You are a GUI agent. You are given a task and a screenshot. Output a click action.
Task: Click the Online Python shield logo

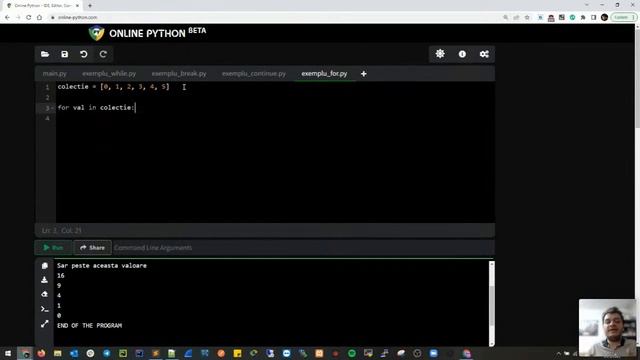click(96, 33)
